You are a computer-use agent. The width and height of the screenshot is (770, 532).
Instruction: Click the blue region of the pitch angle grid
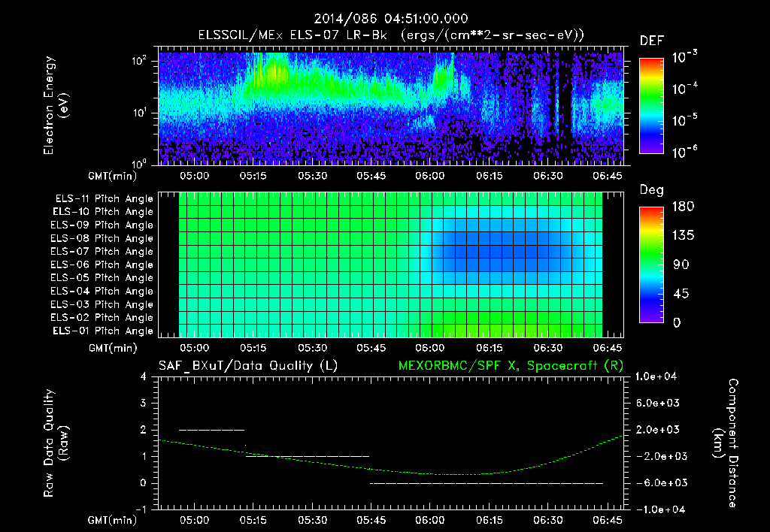pos(501,250)
